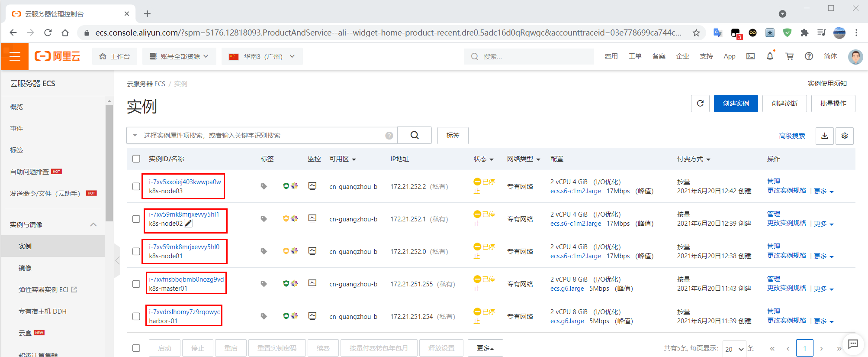Expand 更多 actions for k8s-node03
The image size is (868, 357).
point(823,191)
